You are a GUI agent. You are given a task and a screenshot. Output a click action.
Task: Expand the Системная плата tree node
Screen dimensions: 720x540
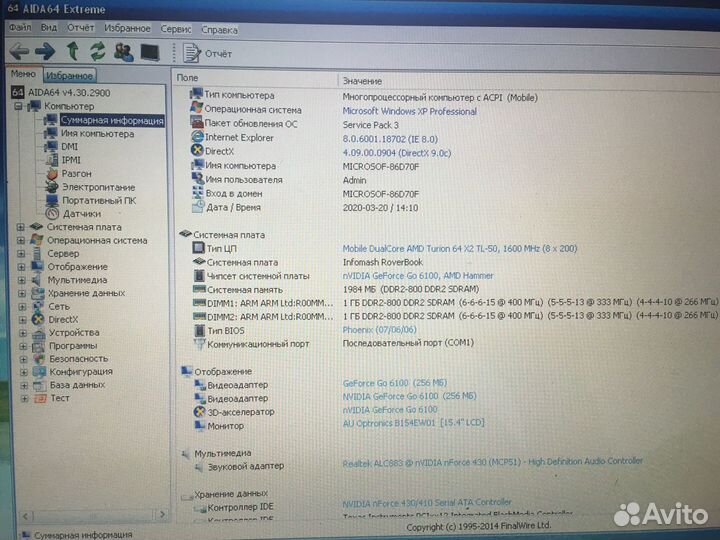pyautogui.click(x=21, y=227)
